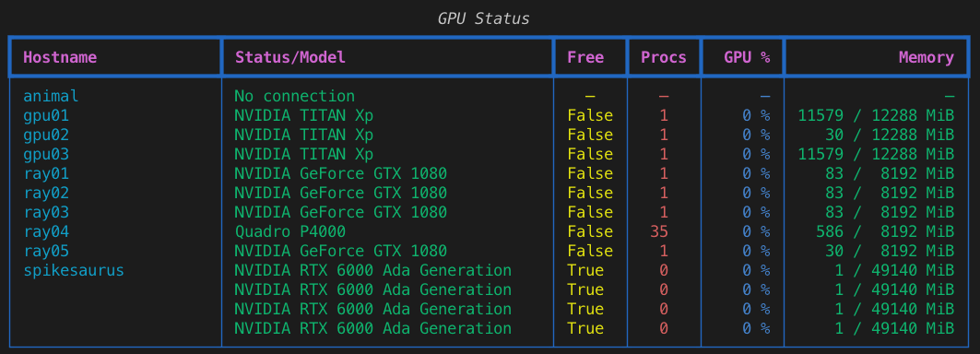Click NVIDIA TITAN Xp in gpu03 row
The height and width of the screenshot is (354, 980).
coord(303,155)
